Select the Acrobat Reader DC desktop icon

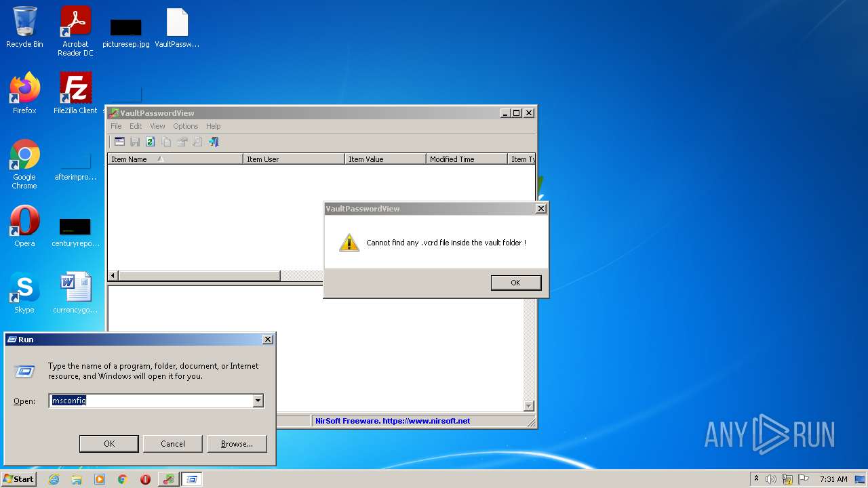pyautogui.click(x=75, y=32)
